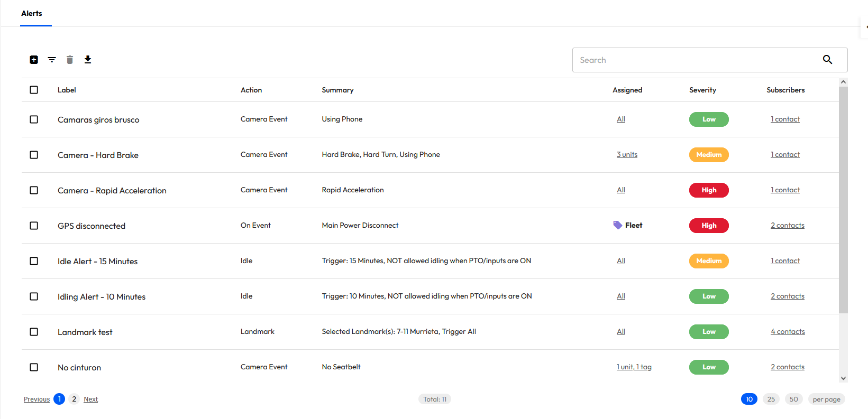The width and height of the screenshot is (868, 419).
Task: Open the Landmark test alert label
Action: tap(85, 332)
